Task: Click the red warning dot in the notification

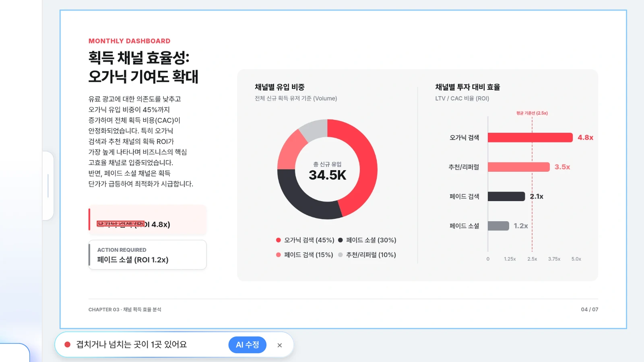Action: [x=68, y=345]
